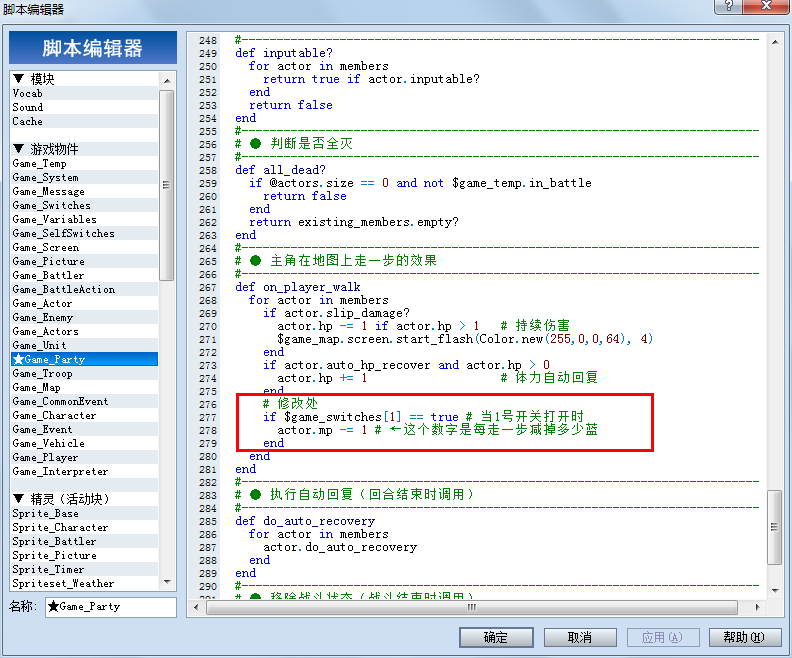Viewport: 792px width, 658px height.
Task: Click the 确定 confirm button
Action: [x=496, y=637]
